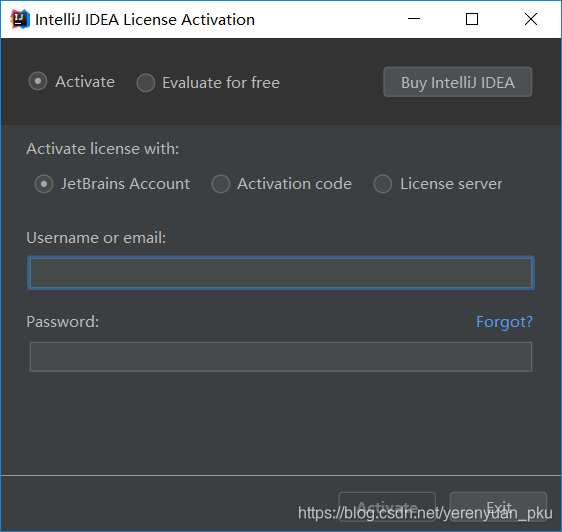Switch to the Activation code radio circle
This screenshot has width=562, height=532.
(220, 184)
